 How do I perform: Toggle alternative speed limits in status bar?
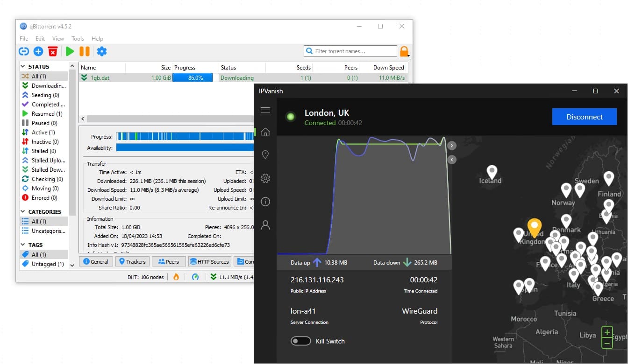click(195, 277)
